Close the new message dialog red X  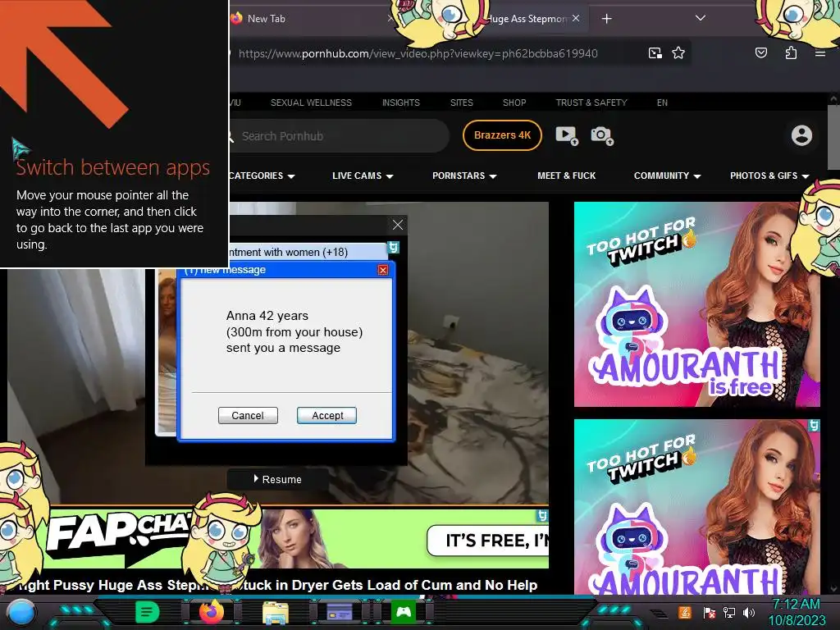[382, 269]
